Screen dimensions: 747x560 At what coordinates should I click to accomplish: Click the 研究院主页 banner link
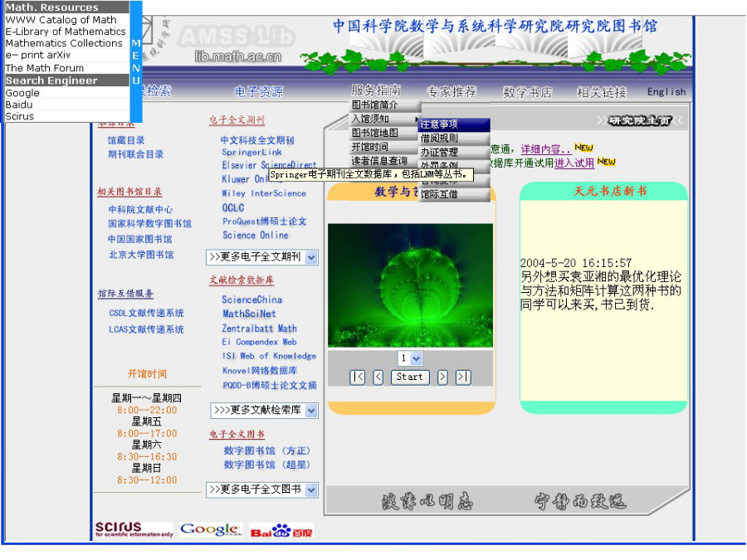[639, 121]
